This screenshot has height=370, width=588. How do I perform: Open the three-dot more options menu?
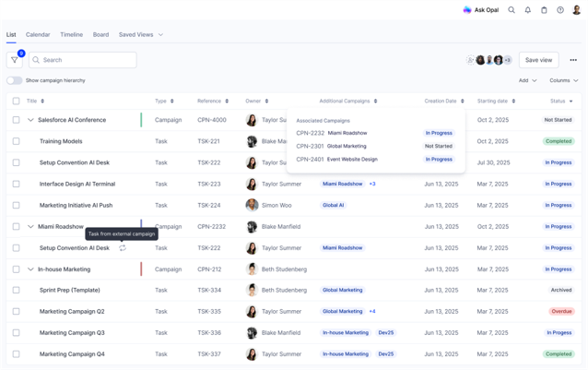pyautogui.click(x=573, y=60)
